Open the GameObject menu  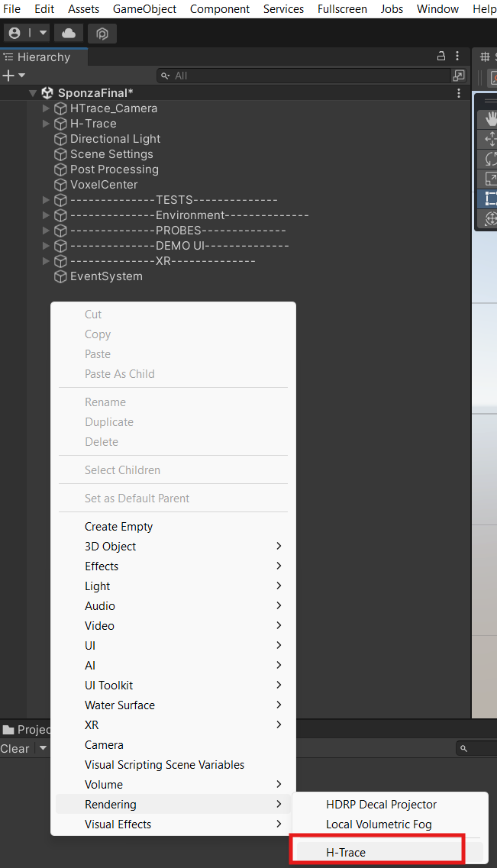(x=144, y=9)
